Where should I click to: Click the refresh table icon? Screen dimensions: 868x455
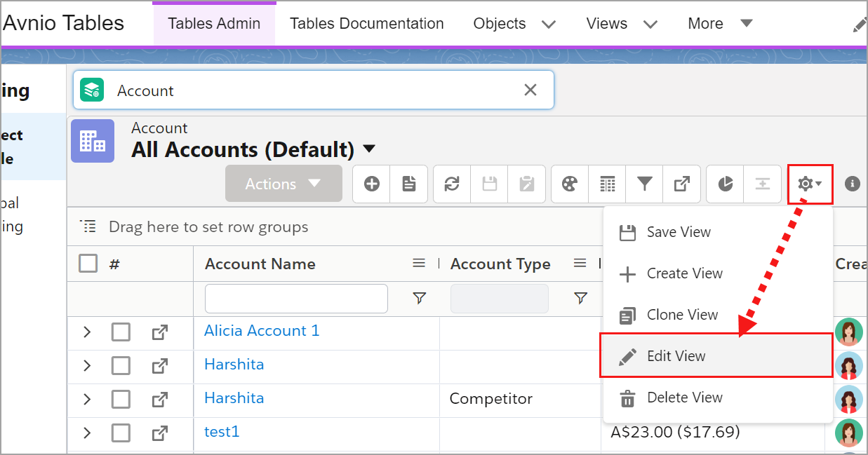(x=452, y=184)
